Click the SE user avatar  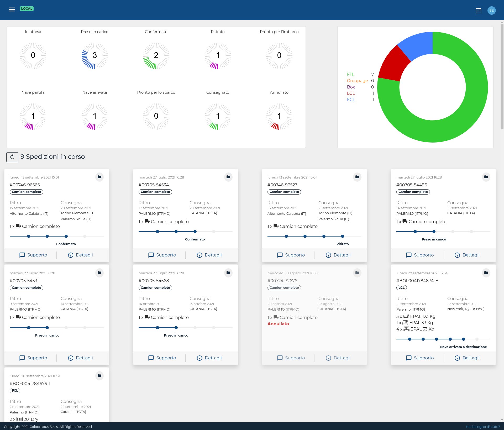pyautogui.click(x=492, y=10)
